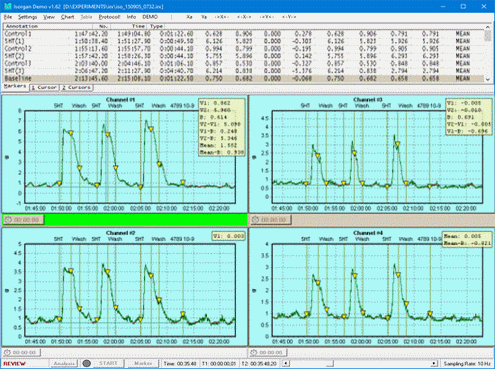The image size is (495, 369).
Task: Click the Sampling Rate 10 Hz status
Action: [x=467, y=363]
